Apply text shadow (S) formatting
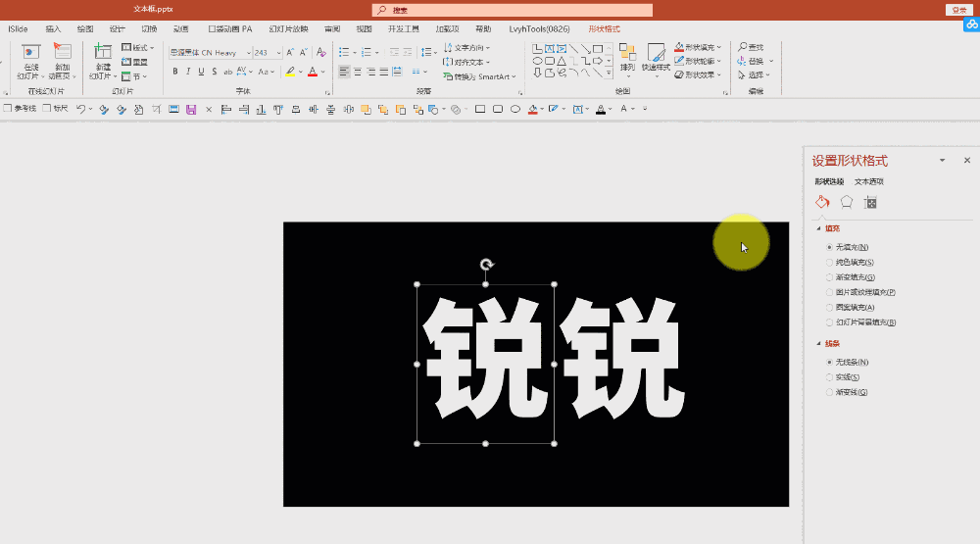 215,72
